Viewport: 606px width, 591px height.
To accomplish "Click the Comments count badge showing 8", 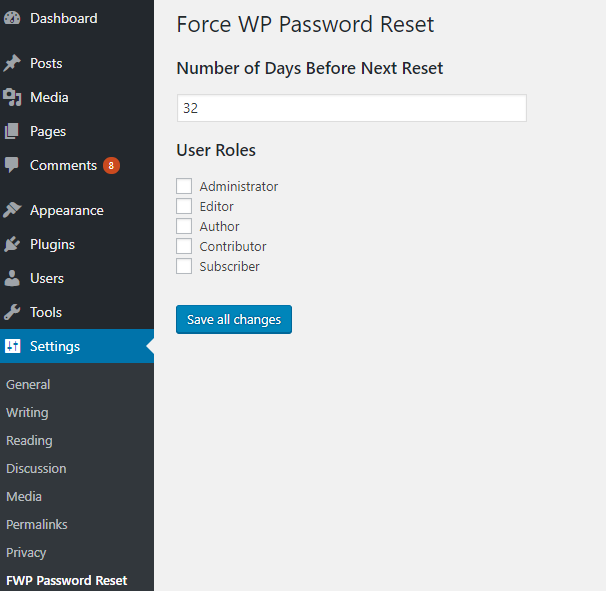I will point(111,165).
